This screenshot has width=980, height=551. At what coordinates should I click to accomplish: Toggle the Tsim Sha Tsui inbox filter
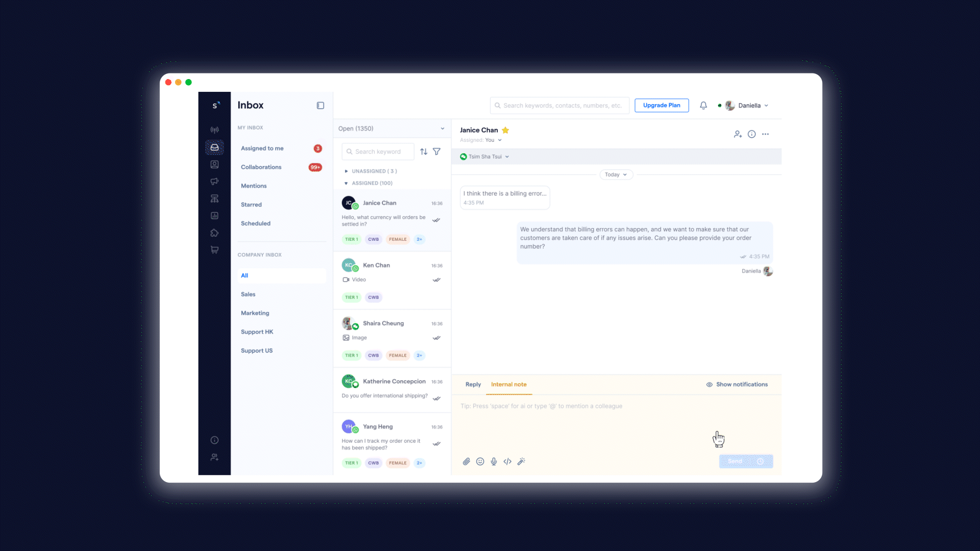point(484,156)
